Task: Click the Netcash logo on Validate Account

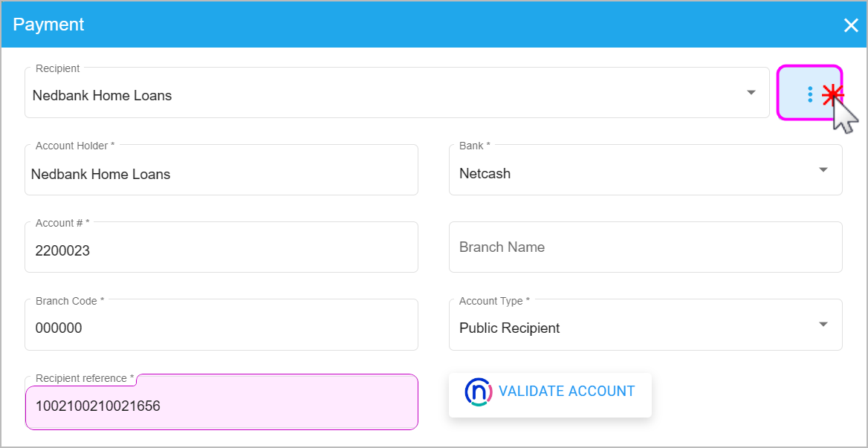Action: tap(479, 392)
